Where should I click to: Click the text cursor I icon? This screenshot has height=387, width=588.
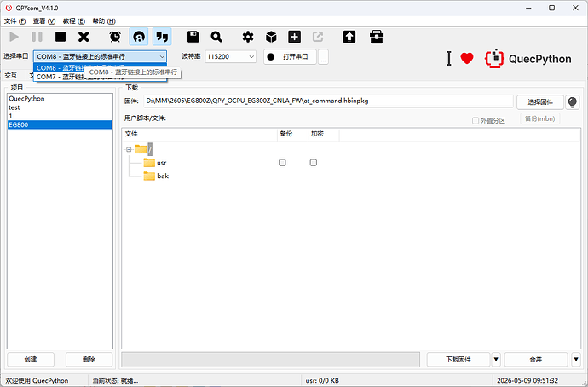pos(449,59)
